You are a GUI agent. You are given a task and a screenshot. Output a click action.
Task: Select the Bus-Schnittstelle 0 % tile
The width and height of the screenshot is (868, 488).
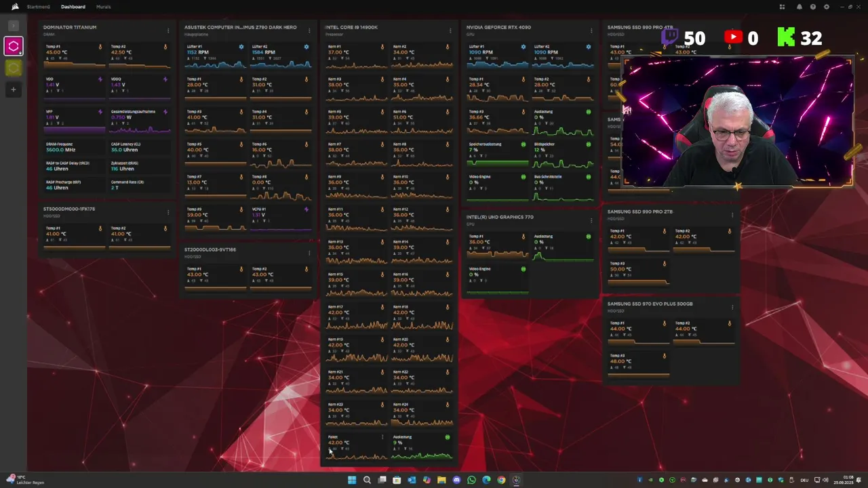(563, 187)
